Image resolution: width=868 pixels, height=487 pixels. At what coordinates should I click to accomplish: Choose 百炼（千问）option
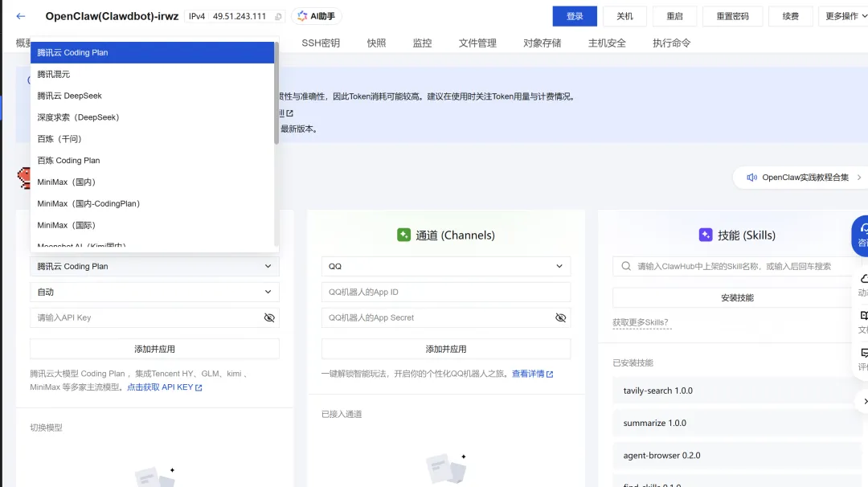(x=152, y=139)
